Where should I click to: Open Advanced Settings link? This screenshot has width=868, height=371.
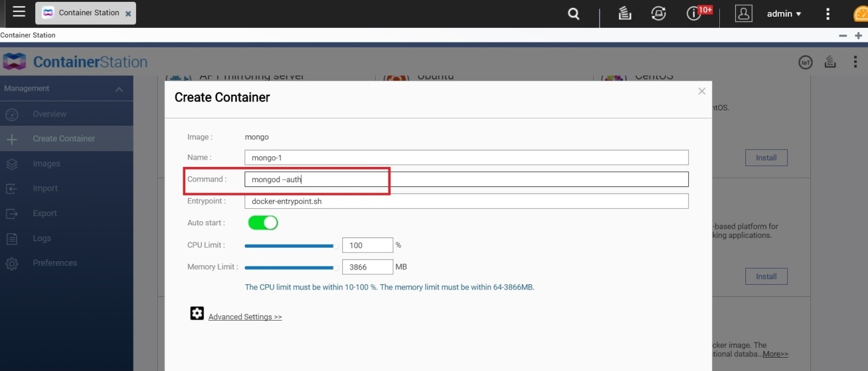click(245, 317)
